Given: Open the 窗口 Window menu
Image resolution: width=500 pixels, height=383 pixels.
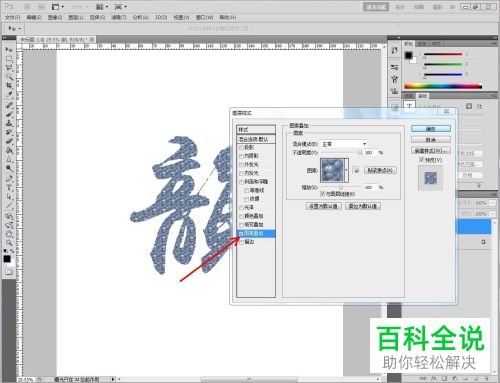Looking at the screenshot, I should 204,17.
